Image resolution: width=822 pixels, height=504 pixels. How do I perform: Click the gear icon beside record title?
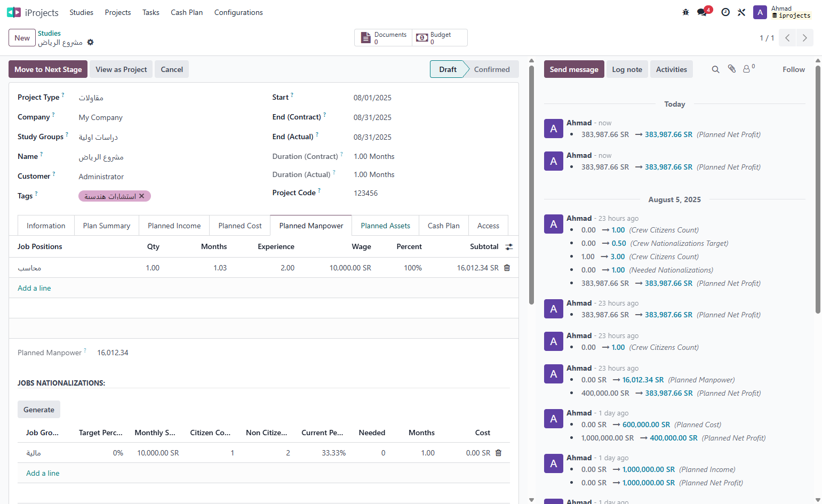[x=91, y=42]
